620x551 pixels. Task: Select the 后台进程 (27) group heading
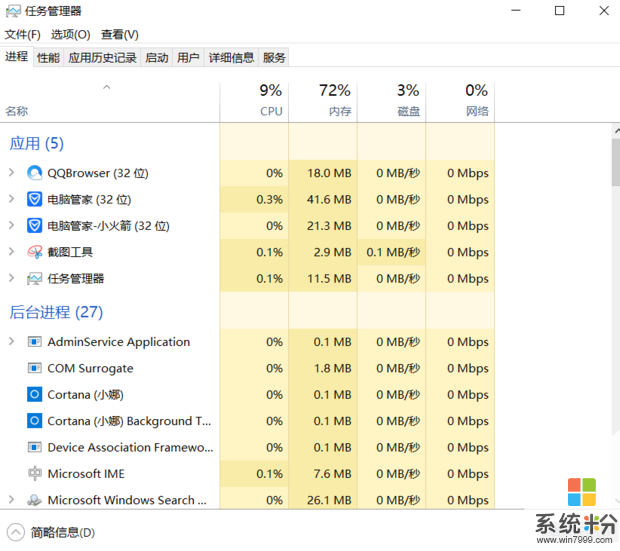tap(56, 312)
